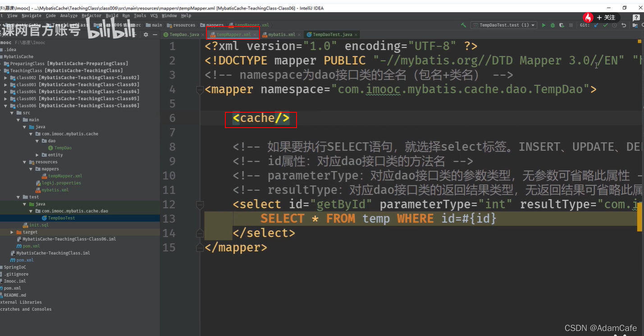Open the Navigate menu

[x=32, y=16]
